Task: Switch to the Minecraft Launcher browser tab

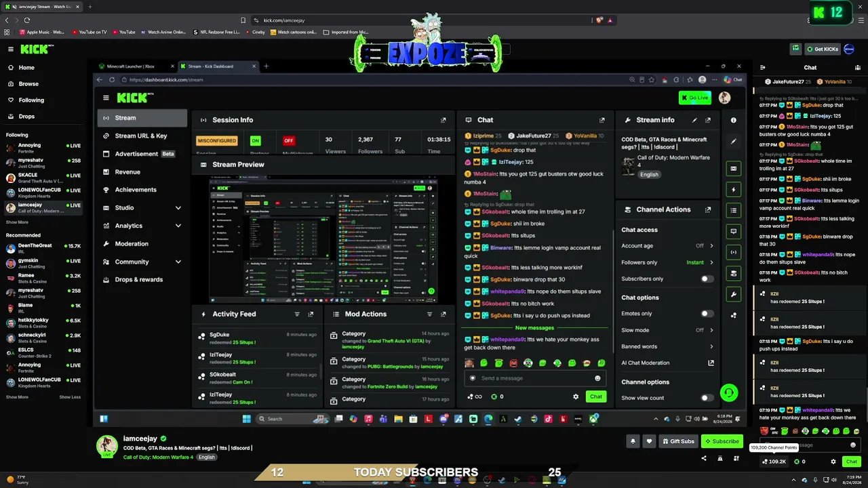Action: [136, 66]
